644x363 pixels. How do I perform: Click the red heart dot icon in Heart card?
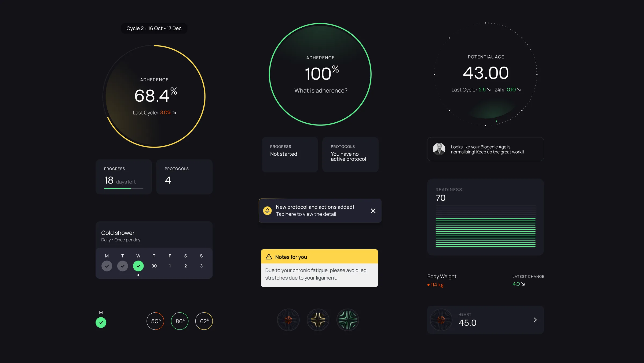tap(441, 320)
